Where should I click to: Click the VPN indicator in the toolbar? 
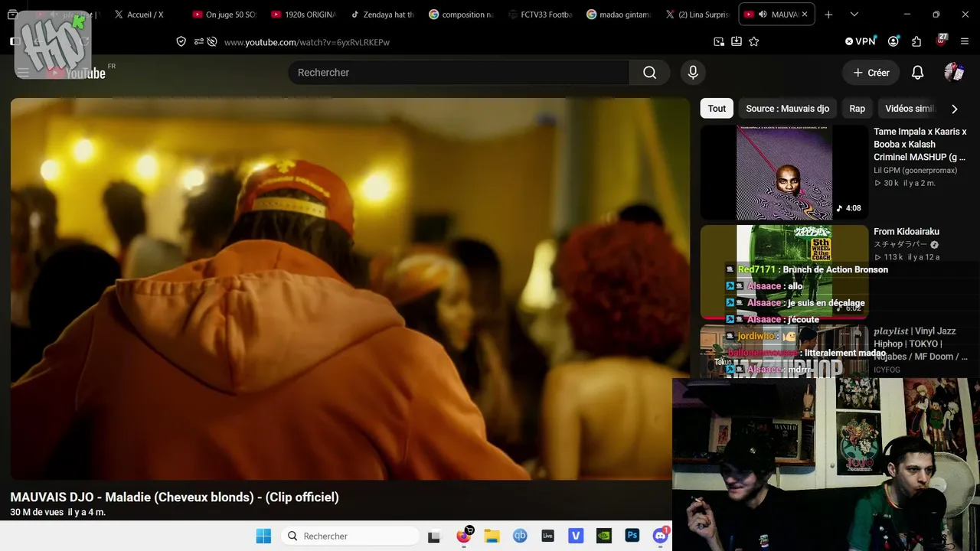coord(860,41)
